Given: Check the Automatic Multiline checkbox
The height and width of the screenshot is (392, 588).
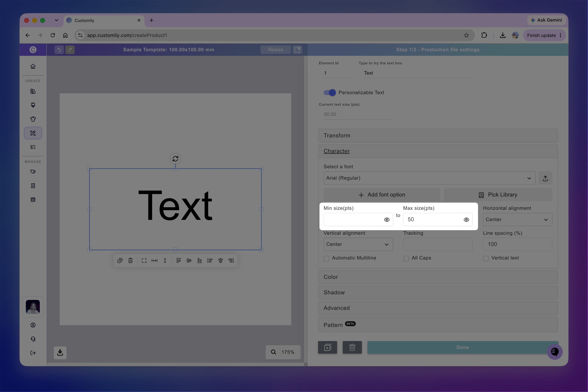Looking at the screenshot, I should (x=326, y=258).
